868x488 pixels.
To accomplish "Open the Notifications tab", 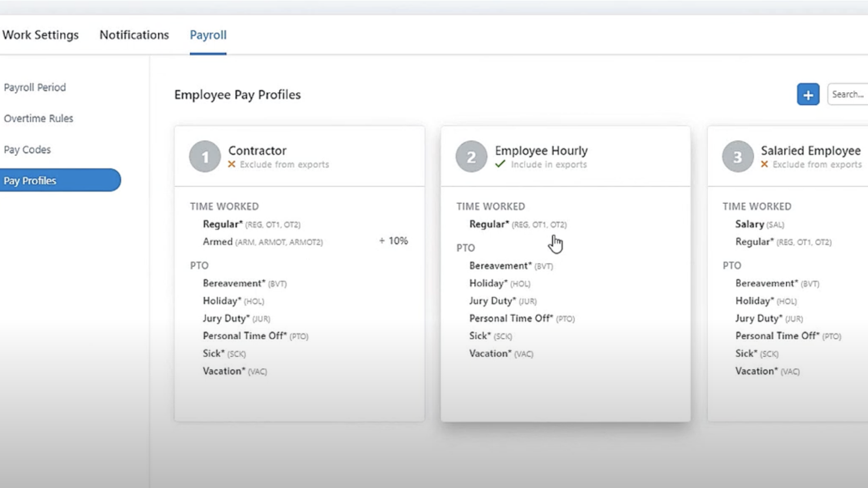I will tap(134, 35).
